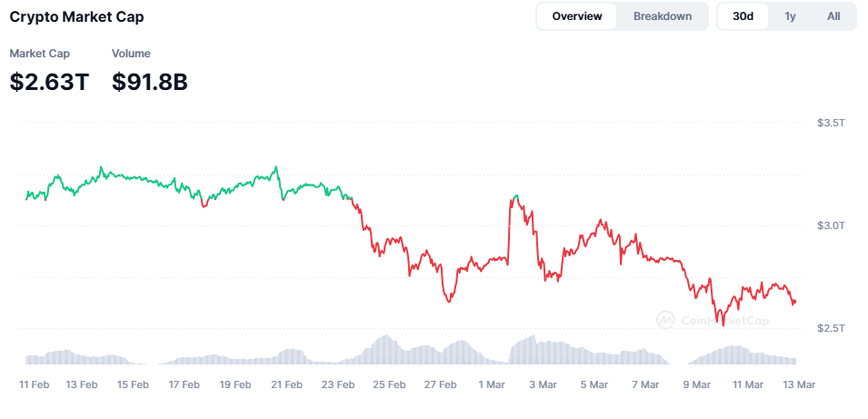Open the Breakdown tab
The image size is (868, 419).
point(663,16)
